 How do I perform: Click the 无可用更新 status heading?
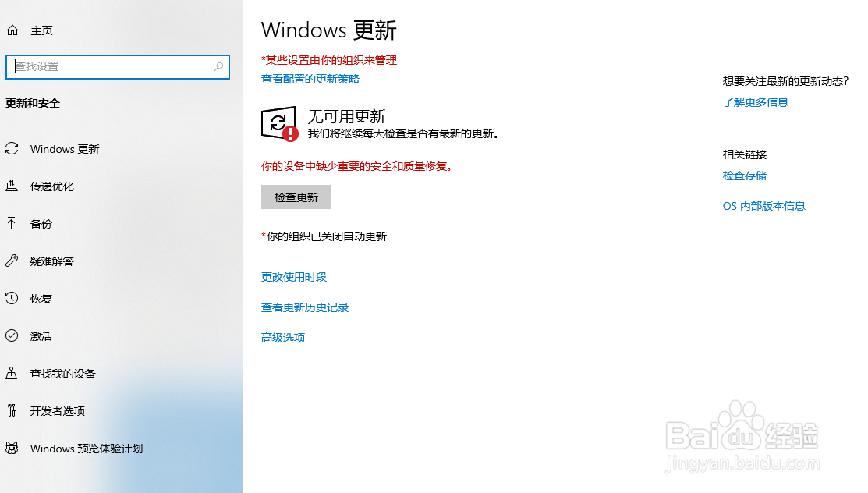[346, 116]
